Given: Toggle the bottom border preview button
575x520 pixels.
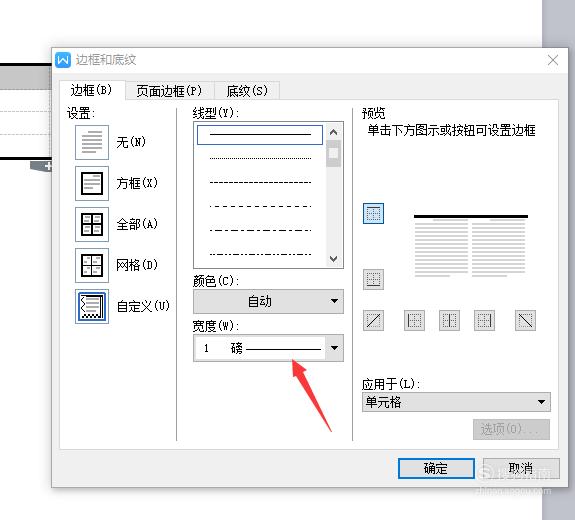Looking at the screenshot, I should click(x=373, y=279).
